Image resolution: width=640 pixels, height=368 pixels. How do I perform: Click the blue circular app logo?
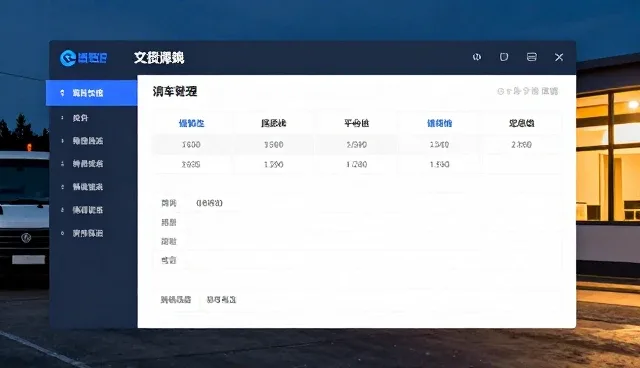(68, 58)
